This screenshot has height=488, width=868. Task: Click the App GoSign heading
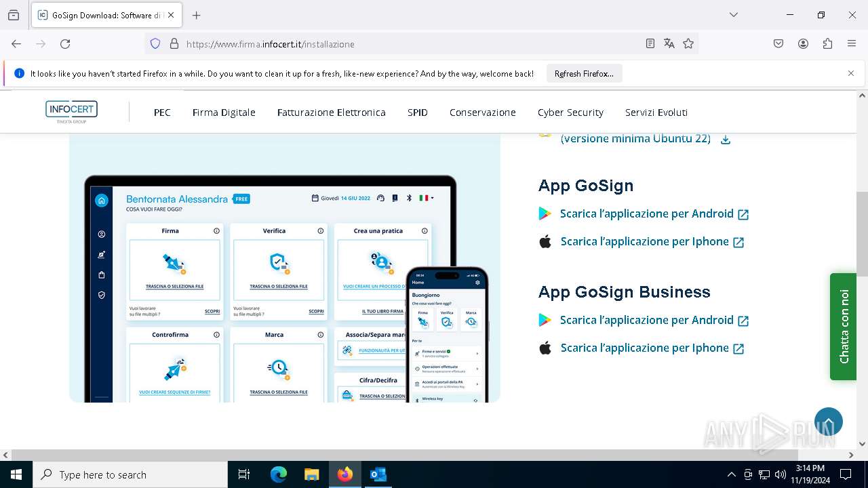click(x=586, y=186)
